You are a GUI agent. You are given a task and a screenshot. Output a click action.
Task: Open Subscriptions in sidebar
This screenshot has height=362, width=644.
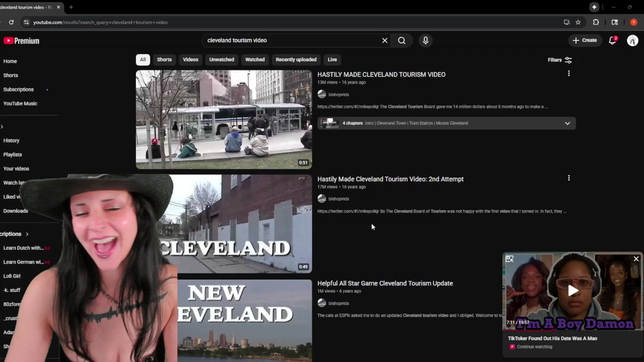tap(18, 89)
